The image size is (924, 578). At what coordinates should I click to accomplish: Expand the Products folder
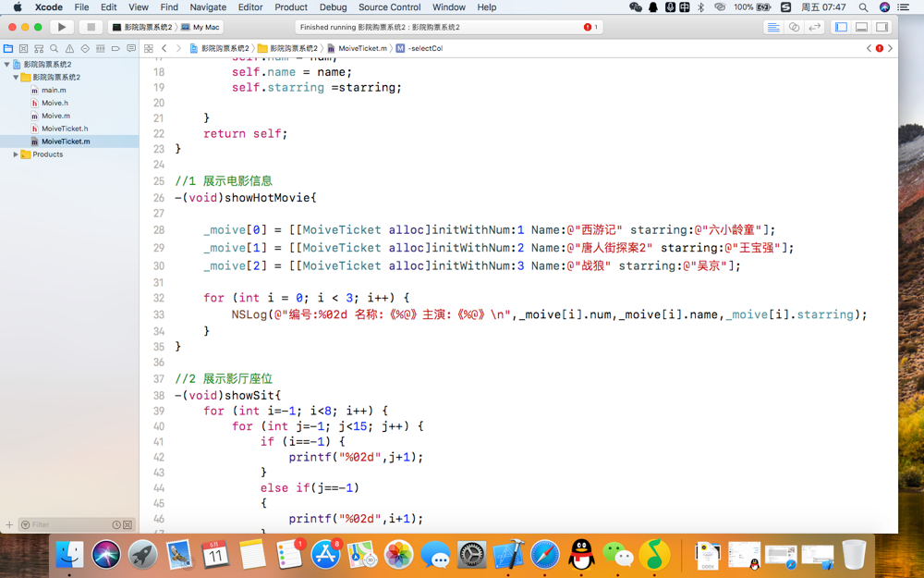pyautogui.click(x=16, y=154)
